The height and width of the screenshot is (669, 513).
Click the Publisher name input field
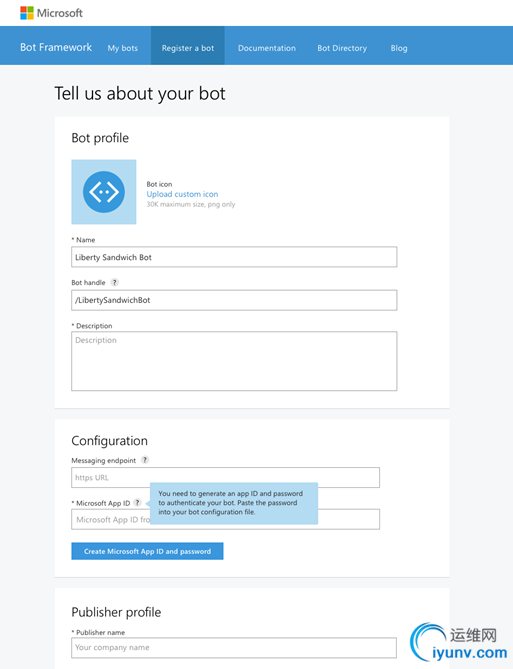tap(234, 648)
